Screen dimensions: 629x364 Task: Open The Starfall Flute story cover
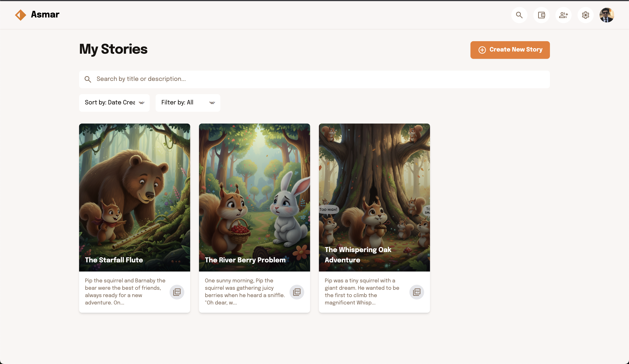[135, 197]
